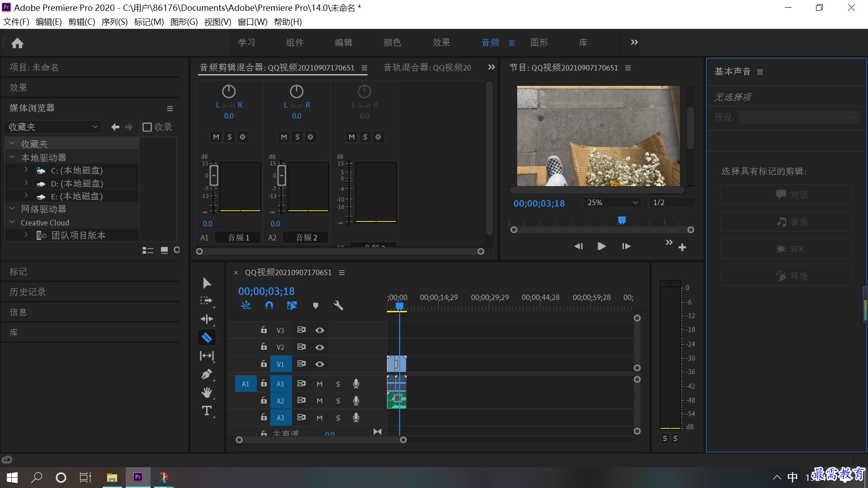Viewport: 868px width, 488px height.
Task: Tag clip as 音乐 in Essential Sound
Action: tap(787, 222)
